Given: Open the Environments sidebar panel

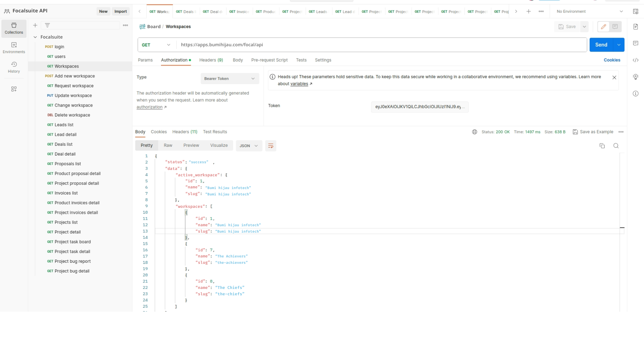Looking at the screenshot, I should click(x=14, y=48).
